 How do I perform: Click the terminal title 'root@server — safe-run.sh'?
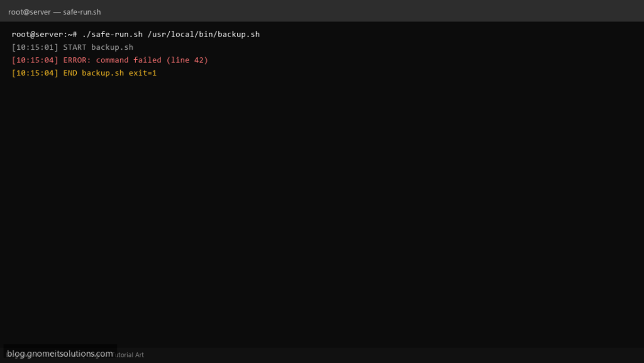click(54, 12)
